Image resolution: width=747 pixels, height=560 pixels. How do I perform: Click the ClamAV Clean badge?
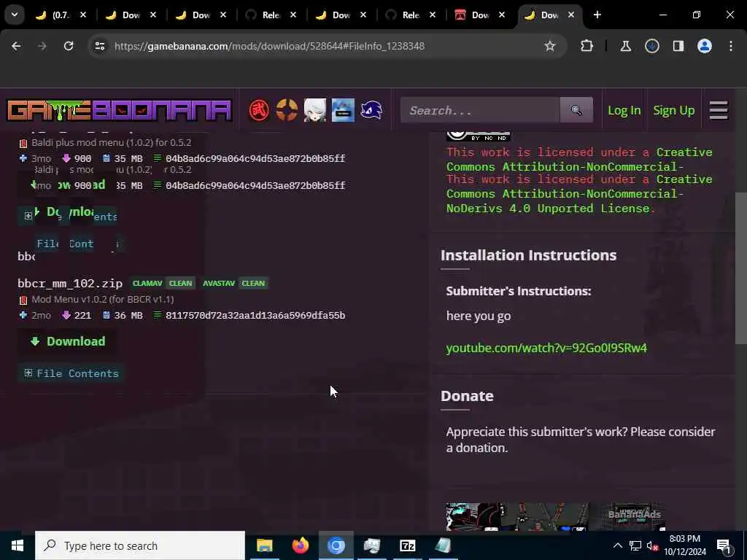point(163,284)
